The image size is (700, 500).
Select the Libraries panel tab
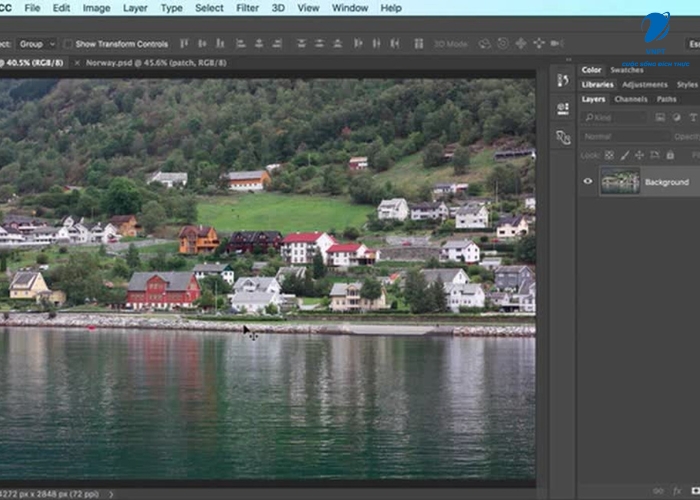(597, 85)
